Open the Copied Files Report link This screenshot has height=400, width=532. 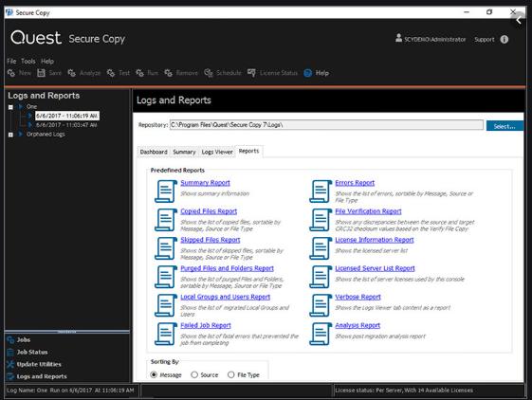[x=209, y=211]
